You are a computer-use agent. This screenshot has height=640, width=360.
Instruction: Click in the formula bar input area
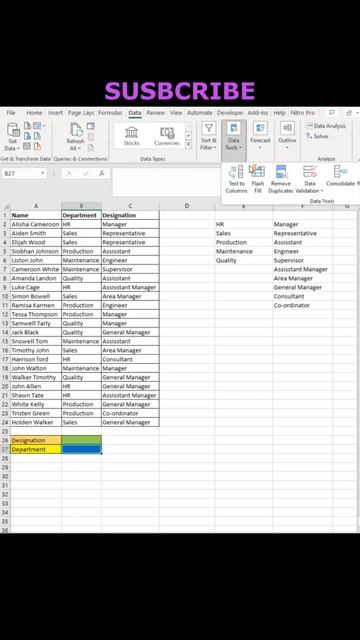click(x=167, y=182)
